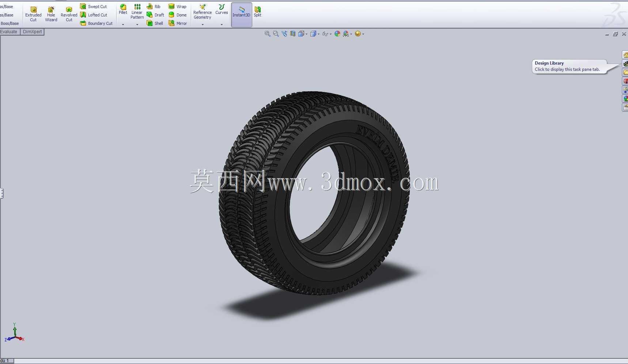Viewport: 628px width, 364px height.
Task: Open the red search task pane tab
Action: pos(625,81)
